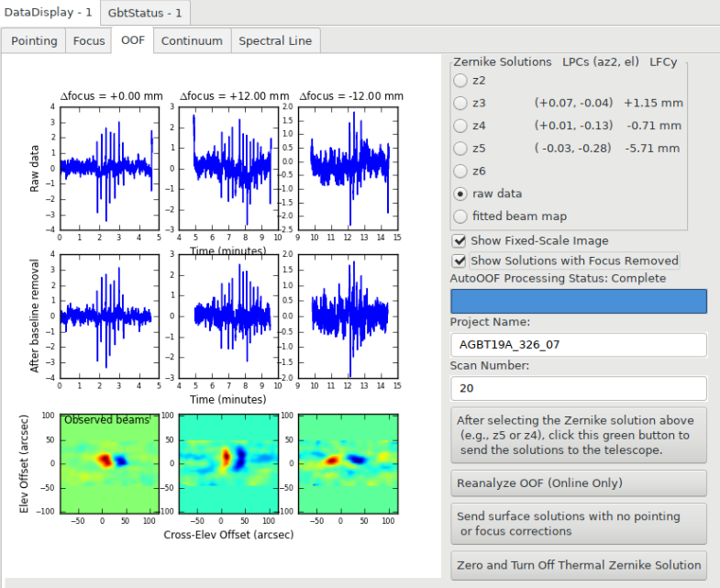Click the z5 LPCs value ( -0.03, -0.28)
This screenshot has height=588, width=720.
(572, 149)
